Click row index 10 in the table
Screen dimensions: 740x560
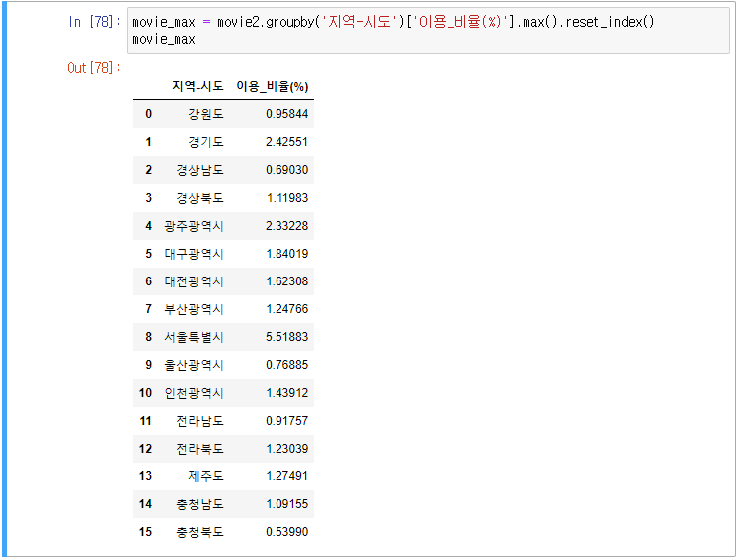(145, 393)
